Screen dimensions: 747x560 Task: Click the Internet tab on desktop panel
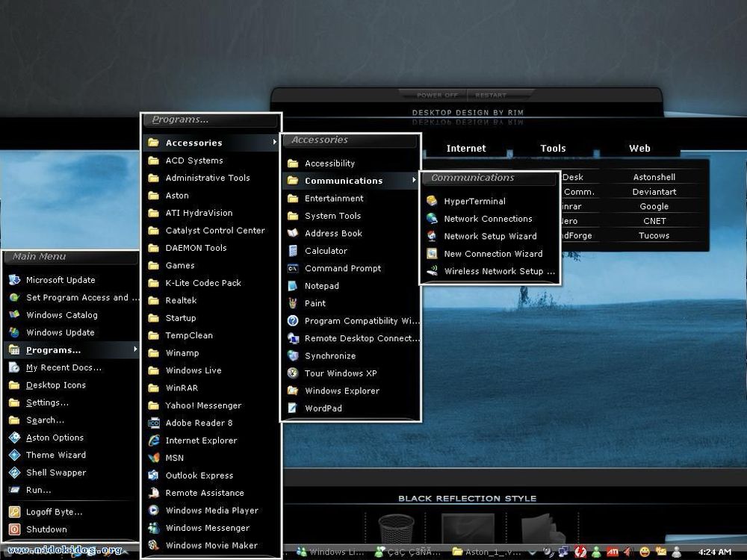[x=466, y=148]
